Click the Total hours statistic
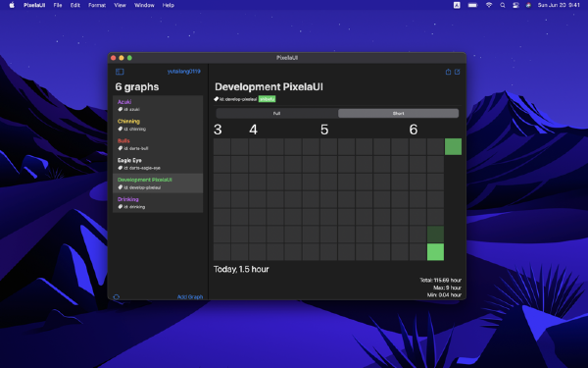The width and height of the screenshot is (588, 368). click(440, 280)
